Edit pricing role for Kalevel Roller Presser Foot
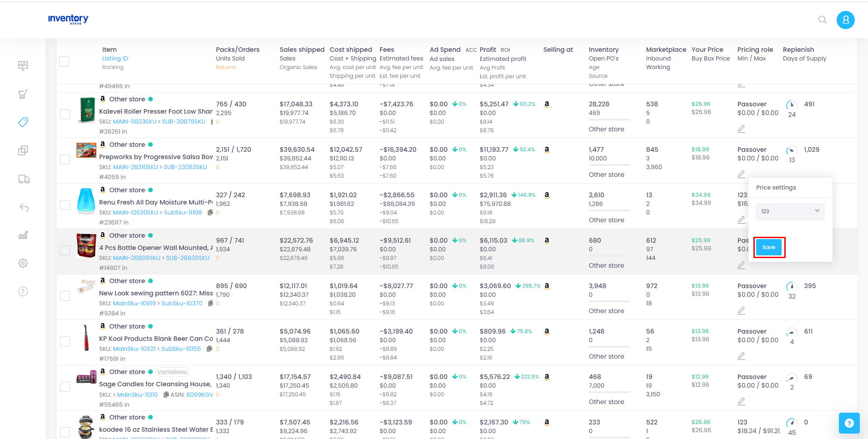Image resolution: width=868 pixels, height=439 pixels. 741,129
